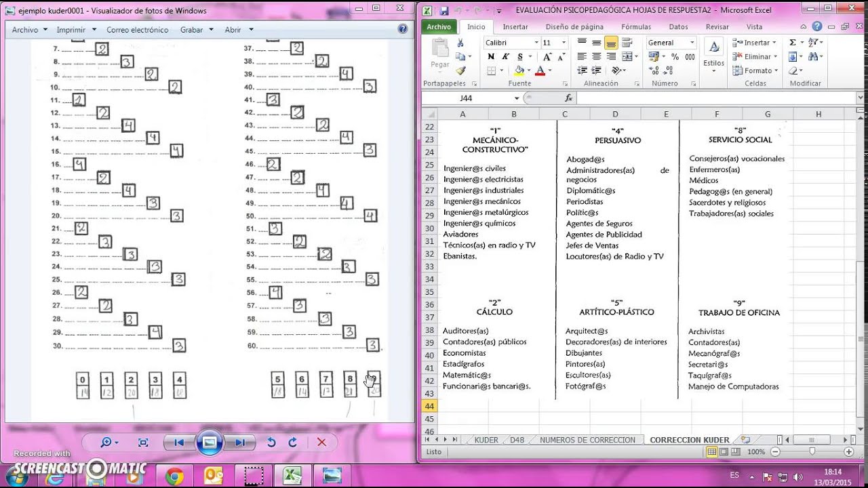The height and width of the screenshot is (488, 868).
Task: Click the increase indent icon
Action: [x=596, y=70]
